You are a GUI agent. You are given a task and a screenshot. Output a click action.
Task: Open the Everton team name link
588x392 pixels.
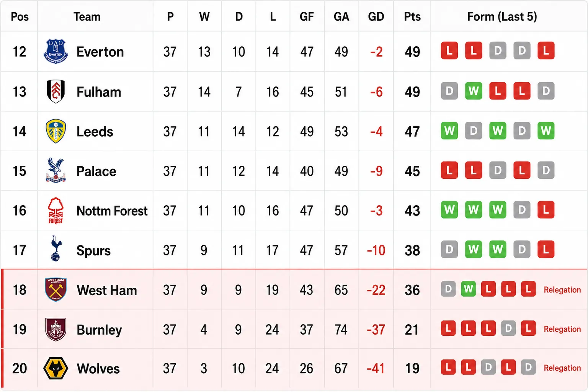point(100,52)
